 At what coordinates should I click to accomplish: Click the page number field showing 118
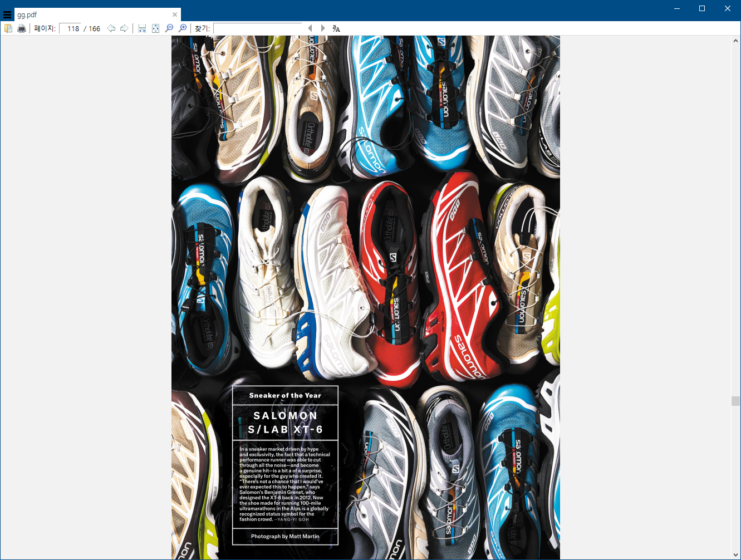coord(70,28)
